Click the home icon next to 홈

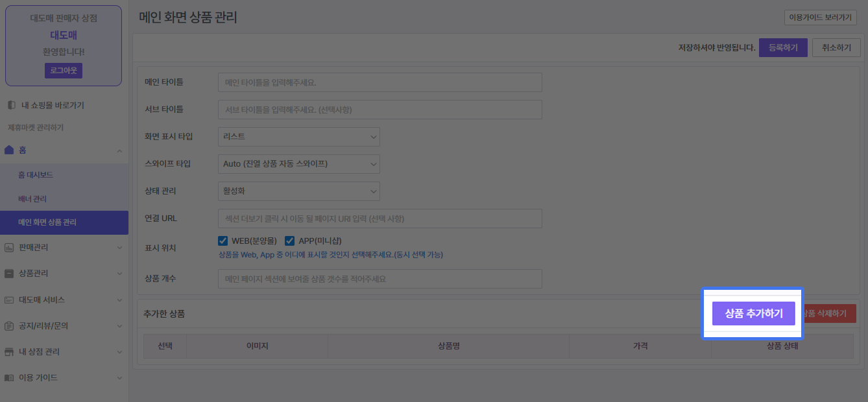9,150
